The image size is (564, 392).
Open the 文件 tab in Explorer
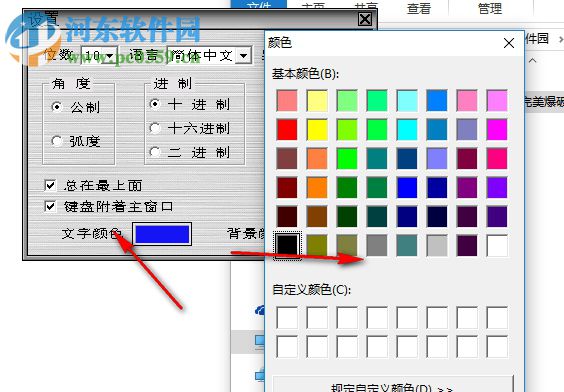point(259,5)
